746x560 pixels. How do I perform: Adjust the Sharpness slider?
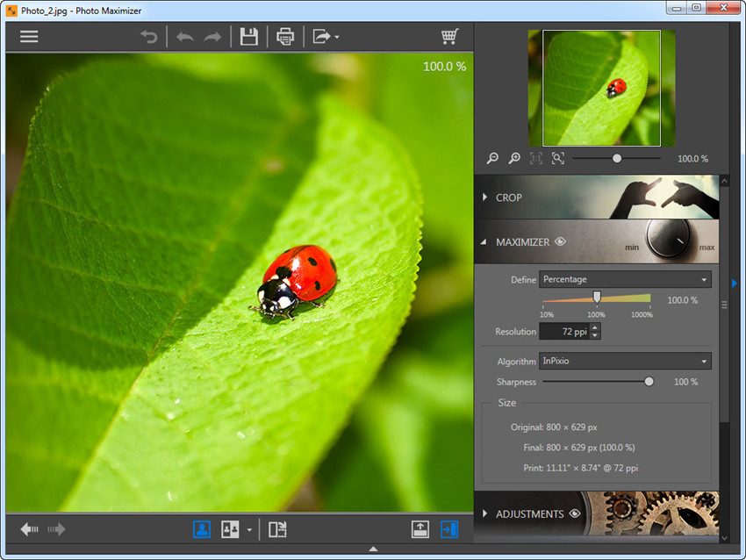coord(649,382)
